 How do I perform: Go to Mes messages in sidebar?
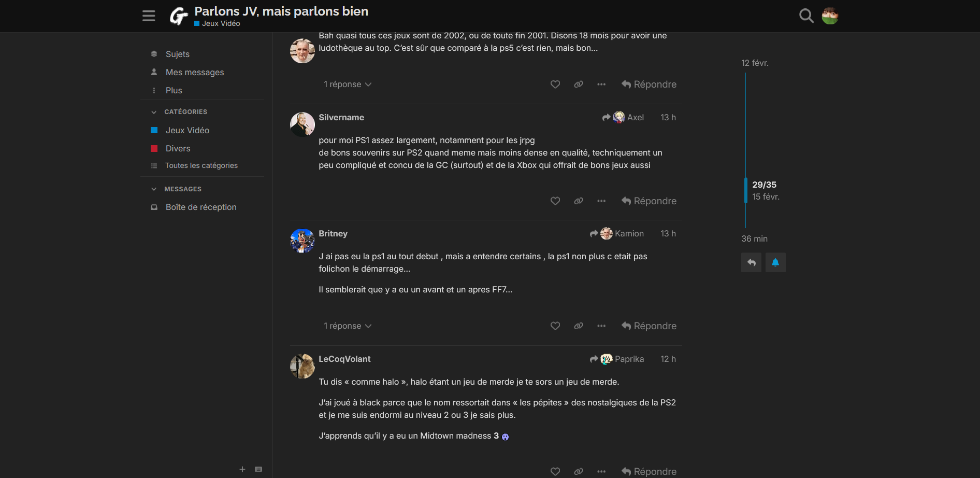(x=194, y=72)
